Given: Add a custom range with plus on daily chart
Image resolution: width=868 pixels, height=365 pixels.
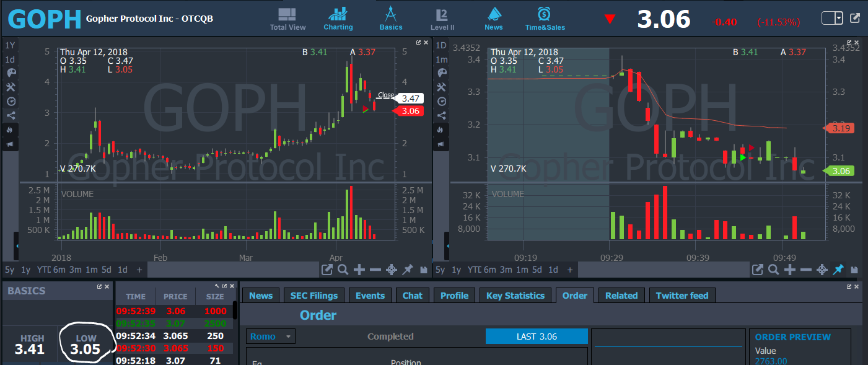Looking at the screenshot, I should [x=139, y=270].
